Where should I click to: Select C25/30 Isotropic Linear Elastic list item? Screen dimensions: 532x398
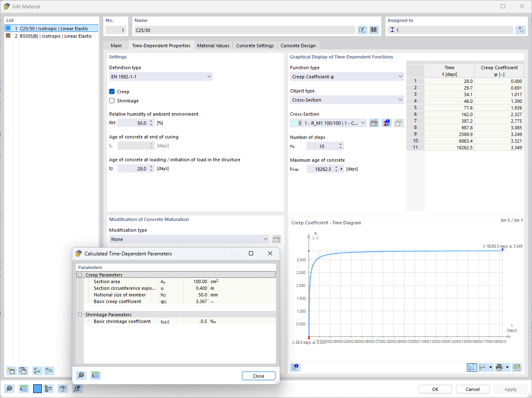pyautogui.click(x=52, y=29)
